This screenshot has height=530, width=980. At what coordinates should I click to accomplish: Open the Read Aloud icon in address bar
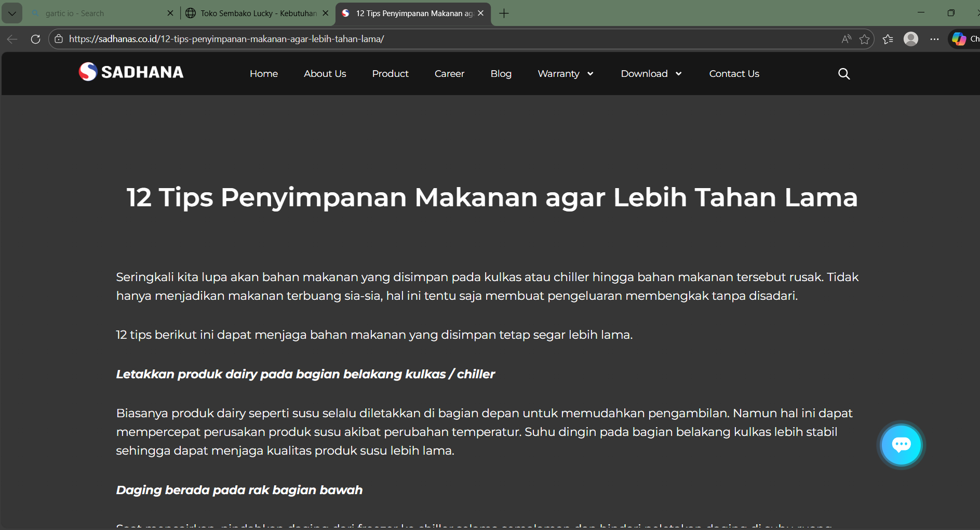coord(845,38)
